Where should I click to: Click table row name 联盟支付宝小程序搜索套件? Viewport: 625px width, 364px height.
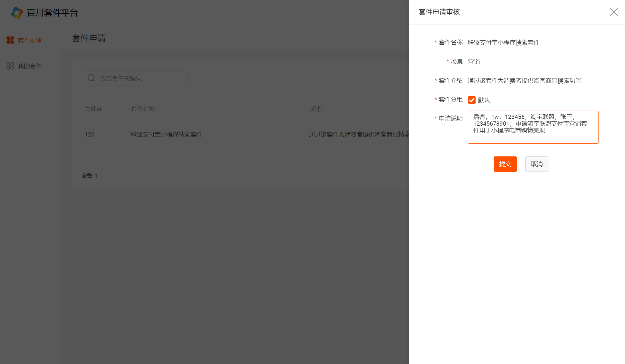point(167,135)
